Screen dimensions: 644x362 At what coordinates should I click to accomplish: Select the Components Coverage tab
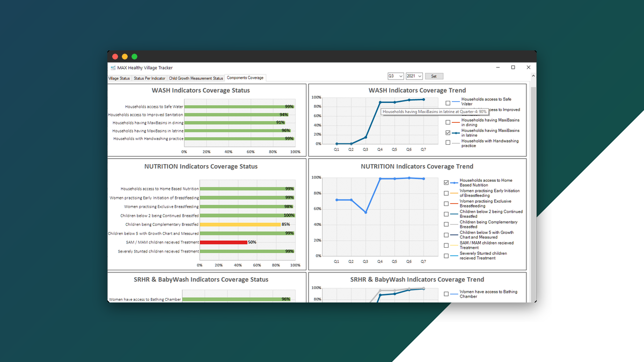[245, 78]
